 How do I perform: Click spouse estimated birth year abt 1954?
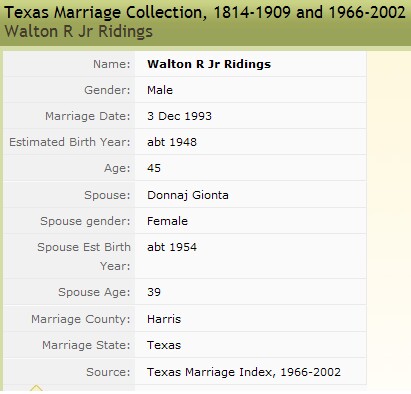172,247
